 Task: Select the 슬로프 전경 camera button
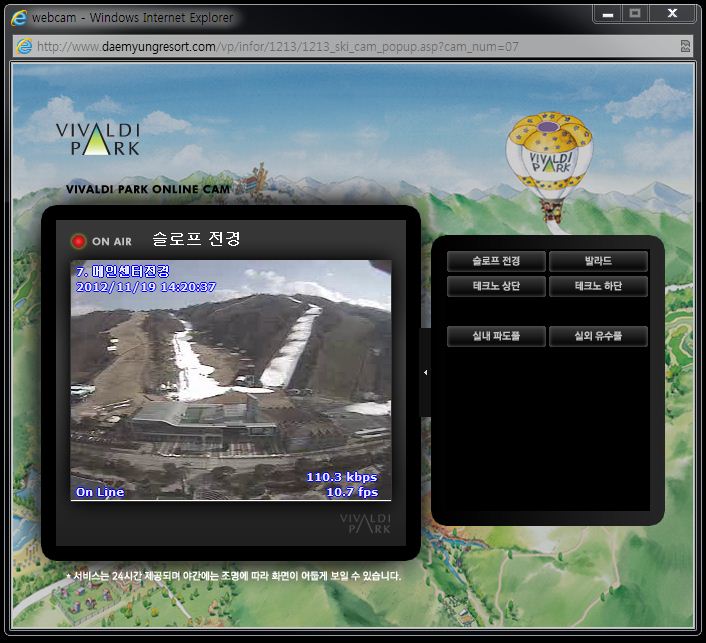click(x=496, y=261)
